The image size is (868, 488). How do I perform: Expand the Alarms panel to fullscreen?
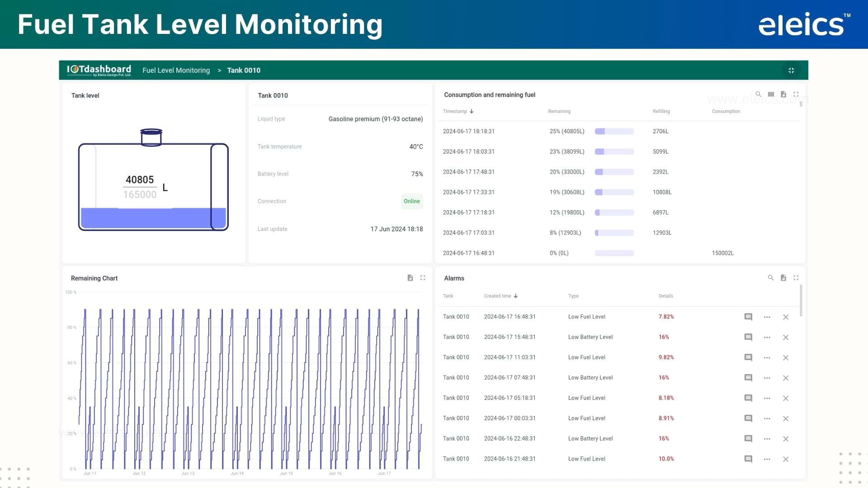(796, 278)
